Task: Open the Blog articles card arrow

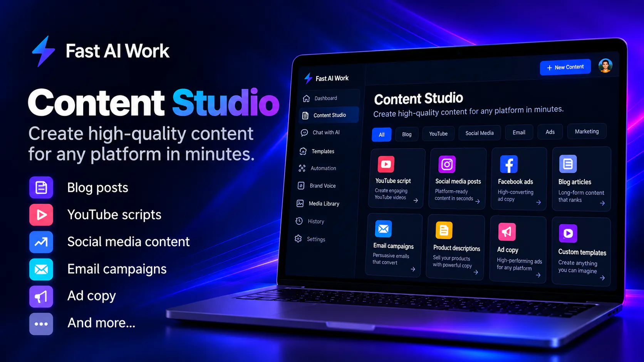Action: (602, 203)
